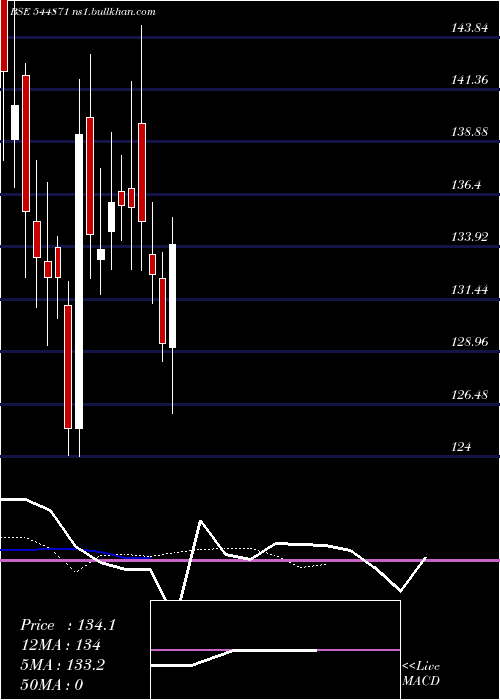Click the 141.36 price axis label
This screenshot has height=700, width=500.
coord(469,80)
